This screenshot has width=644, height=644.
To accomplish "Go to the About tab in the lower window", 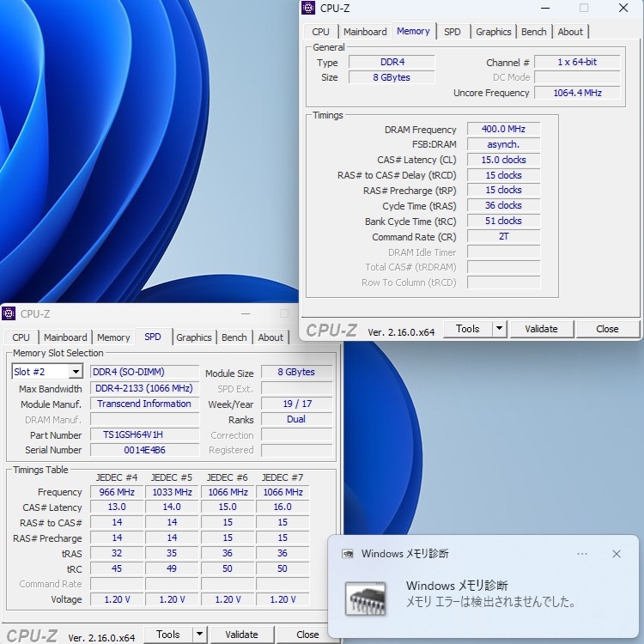I will point(270,337).
